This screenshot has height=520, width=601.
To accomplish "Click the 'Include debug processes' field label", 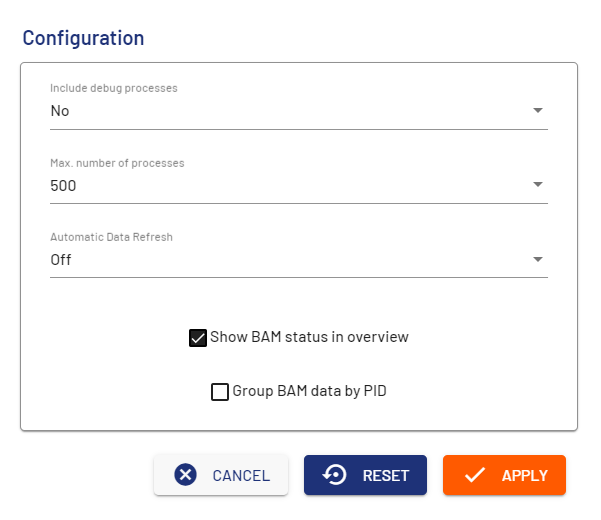I will tap(114, 88).
